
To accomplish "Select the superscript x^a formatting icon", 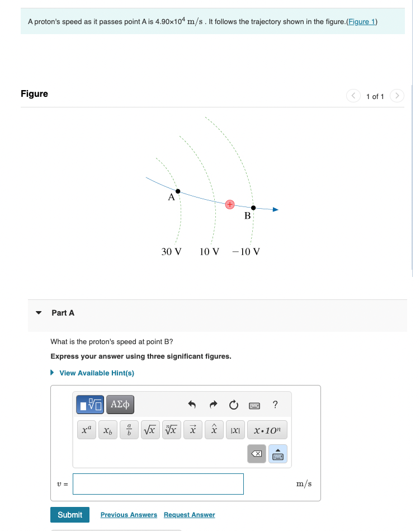I will pyautogui.click(x=87, y=430).
